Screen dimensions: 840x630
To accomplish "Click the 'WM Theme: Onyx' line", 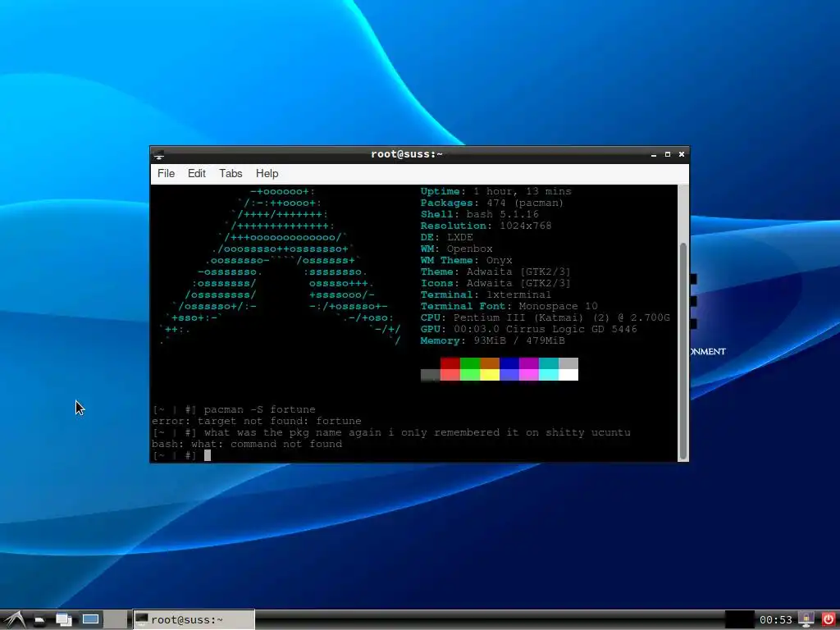I will (x=466, y=260).
